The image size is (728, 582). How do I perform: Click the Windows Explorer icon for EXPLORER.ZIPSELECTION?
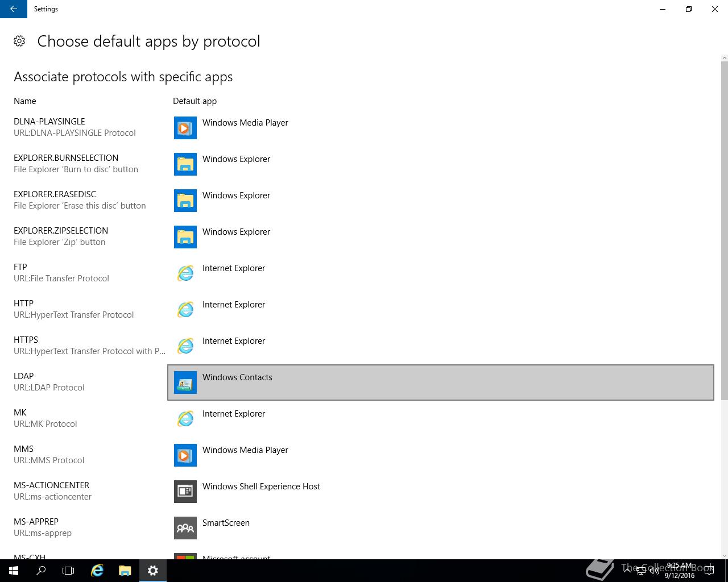pyautogui.click(x=185, y=237)
